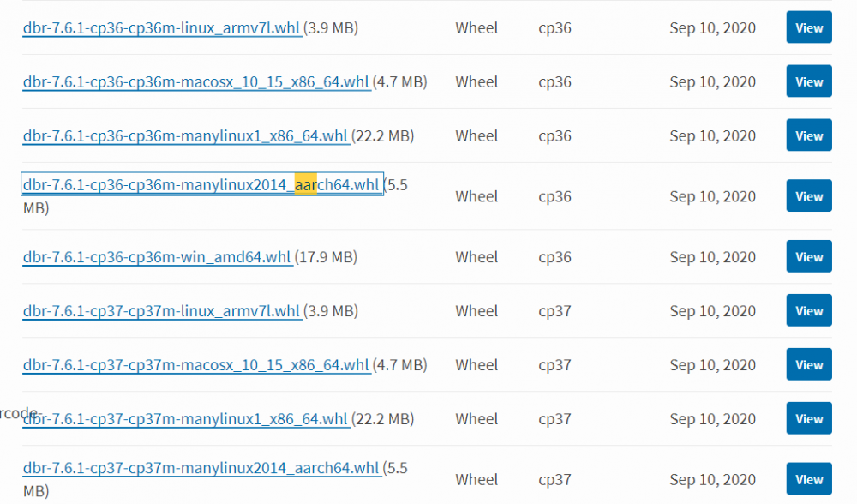Click the highlighted 'aa' search match text
857x504 pixels.
coord(306,185)
